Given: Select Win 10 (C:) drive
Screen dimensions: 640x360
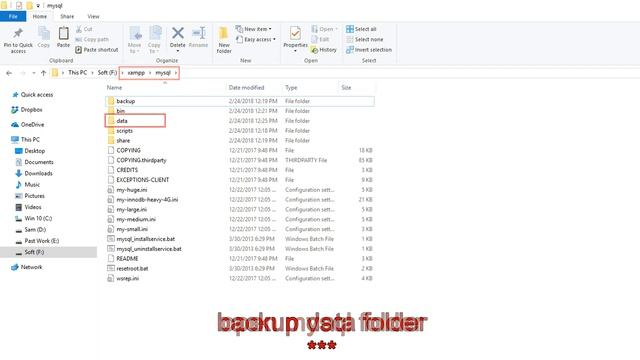Looking at the screenshot, I should tap(33, 218).
